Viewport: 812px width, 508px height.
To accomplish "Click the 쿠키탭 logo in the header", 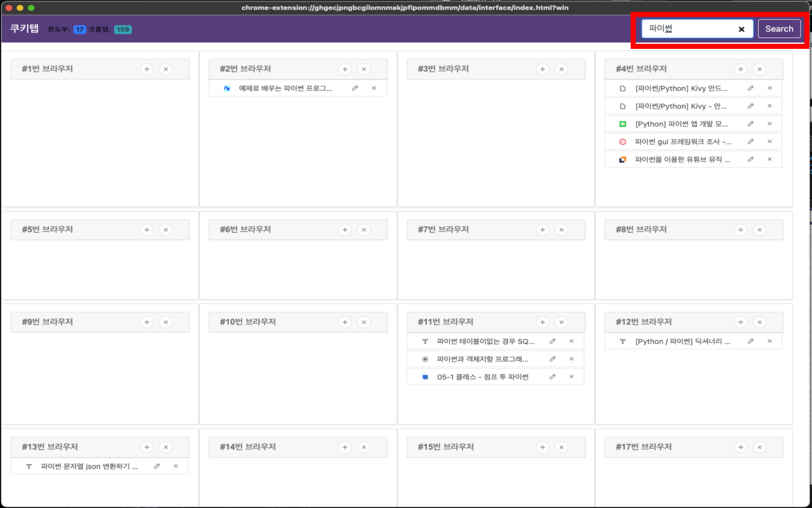I will (x=23, y=28).
